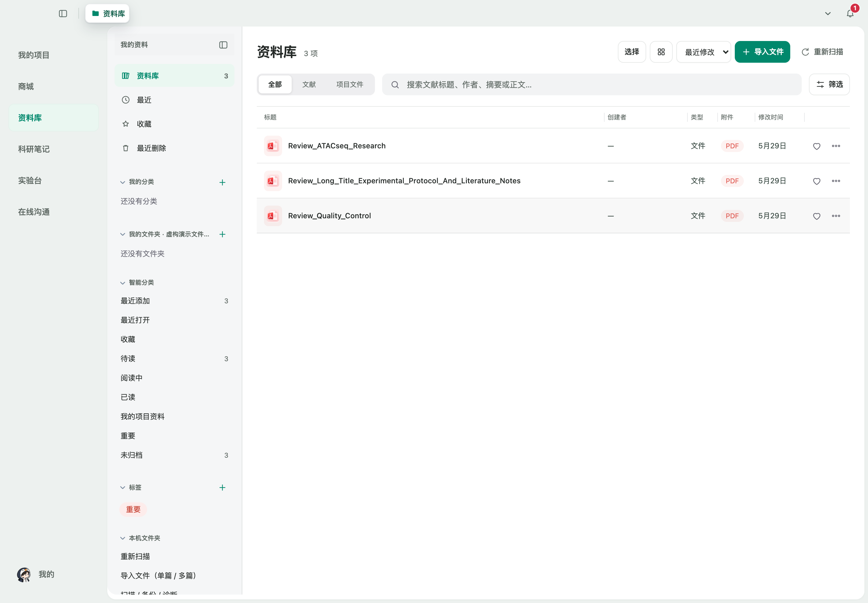The image size is (868, 603).
Task: Favorite Review_ATACseq_Research with heart icon
Action: 817,146
